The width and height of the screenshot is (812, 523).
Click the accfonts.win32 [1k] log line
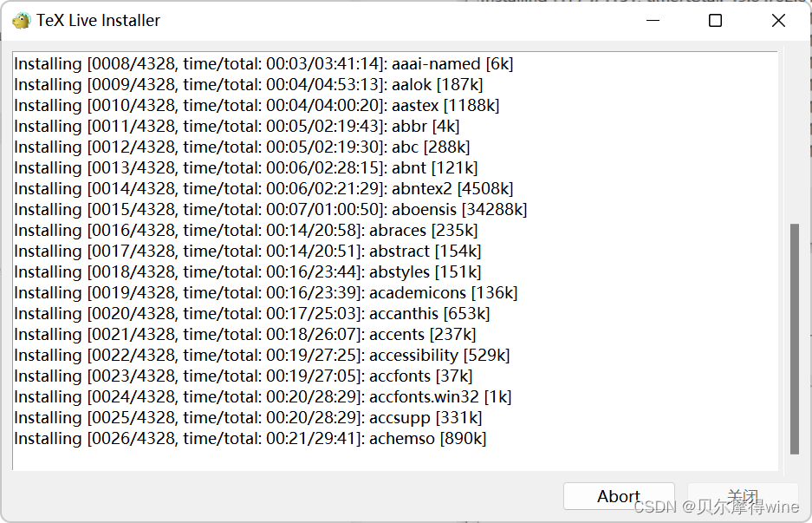pyautogui.click(x=263, y=397)
